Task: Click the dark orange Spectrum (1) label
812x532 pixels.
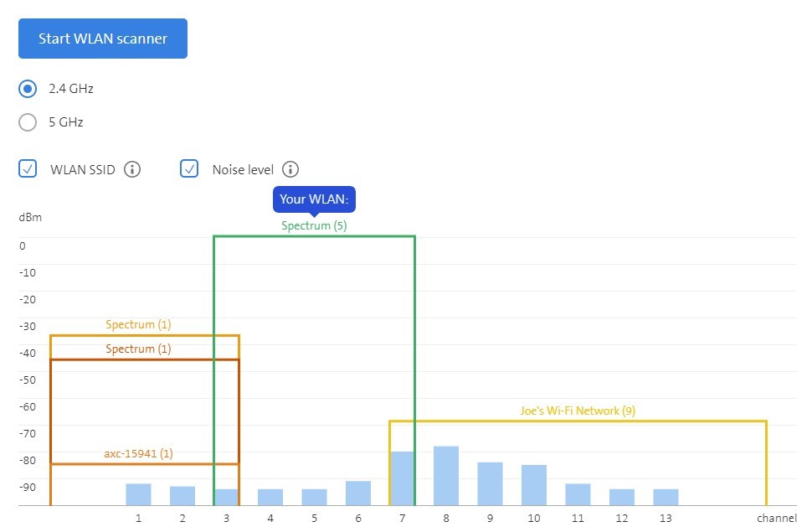Action: (x=138, y=349)
